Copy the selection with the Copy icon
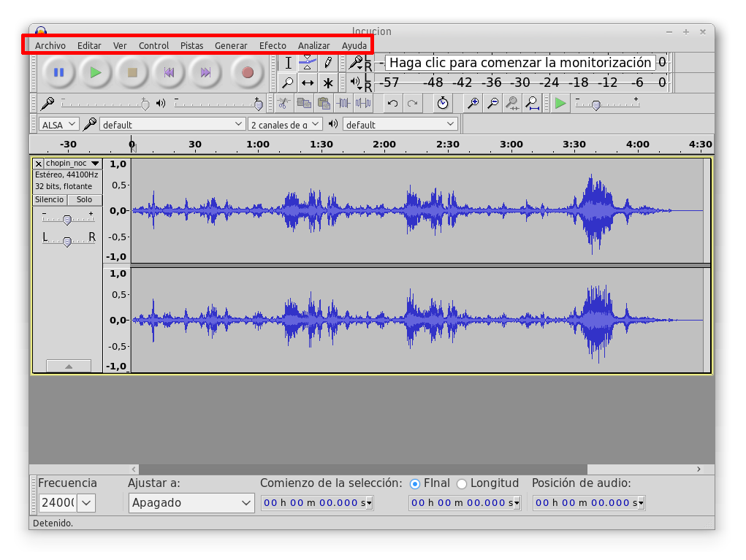 click(303, 103)
